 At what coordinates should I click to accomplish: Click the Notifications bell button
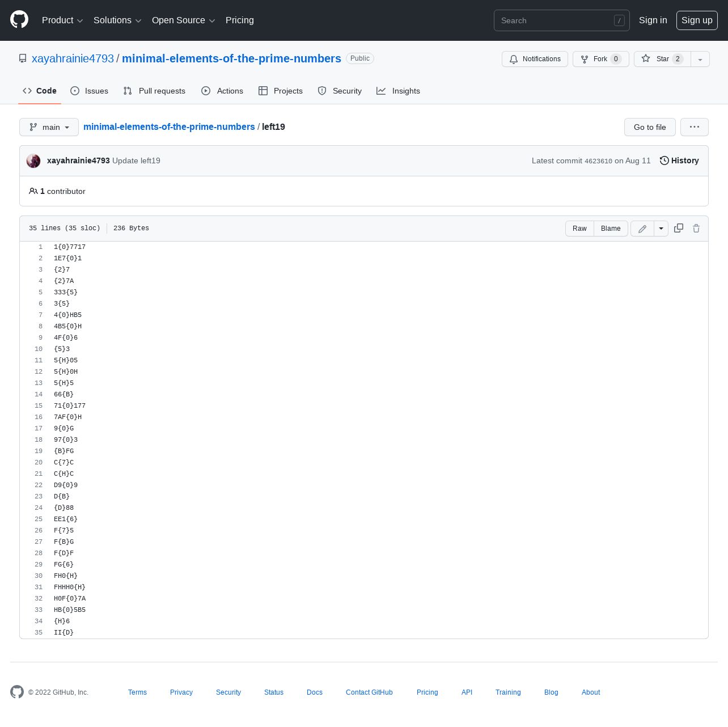pyautogui.click(x=535, y=59)
